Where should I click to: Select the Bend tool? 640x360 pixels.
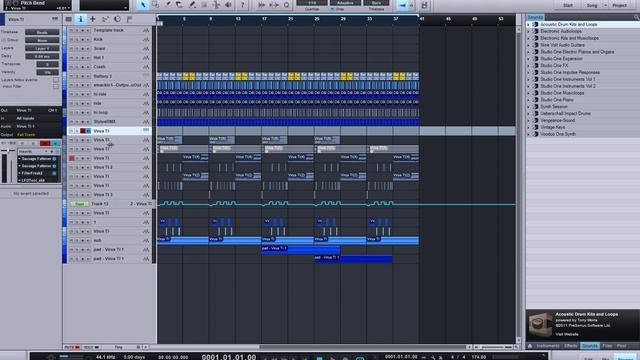[x=216, y=5]
